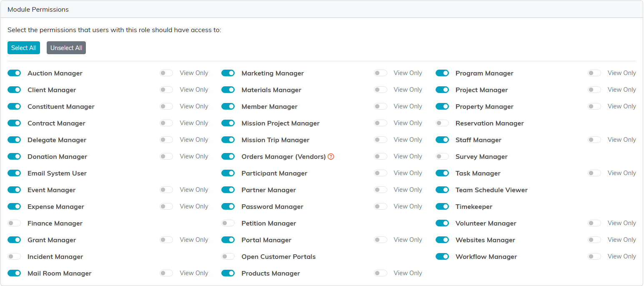Click the Participant Manager label
The height and width of the screenshot is (286, 644).
pos(274,173)
